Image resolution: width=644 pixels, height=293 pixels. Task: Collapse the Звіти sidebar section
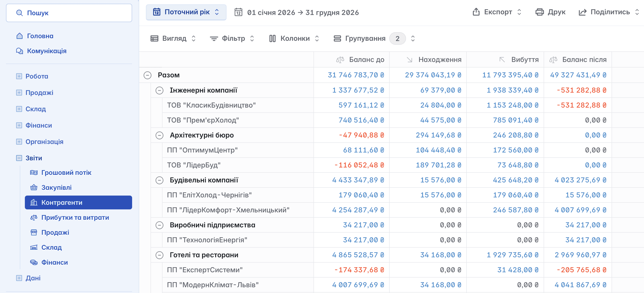(x=19, y=158)
